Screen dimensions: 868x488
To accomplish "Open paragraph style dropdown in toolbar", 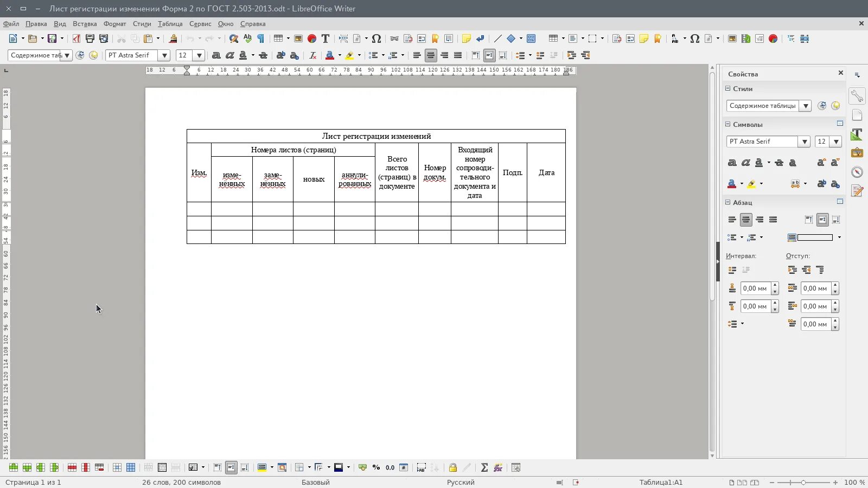I will (x=67, y=55).
